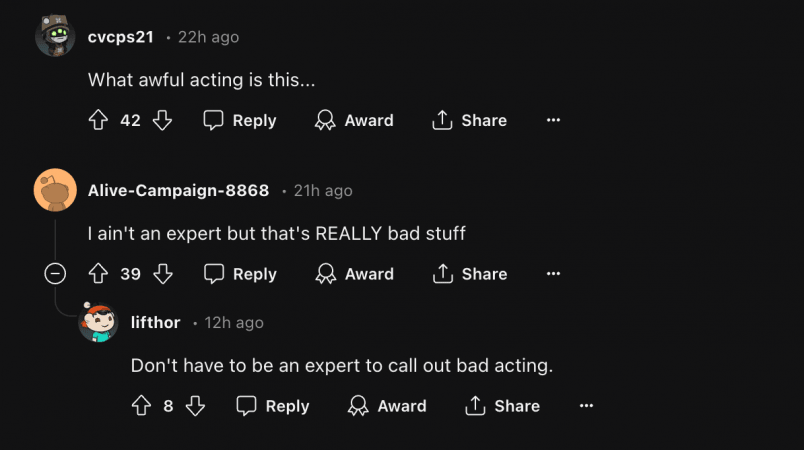This screenshot has height=450, width=804.
Task: Reply to lifthor's comment
Action: [x=273, y=406]
